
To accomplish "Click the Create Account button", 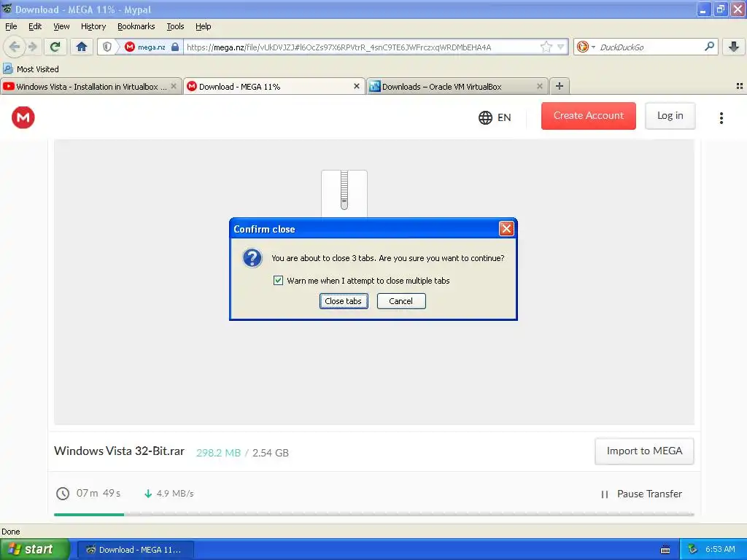I will point(589,116).
